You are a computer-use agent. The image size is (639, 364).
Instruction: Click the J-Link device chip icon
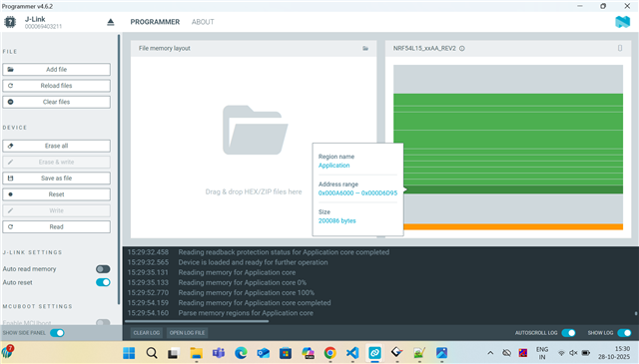pos(10,22)
